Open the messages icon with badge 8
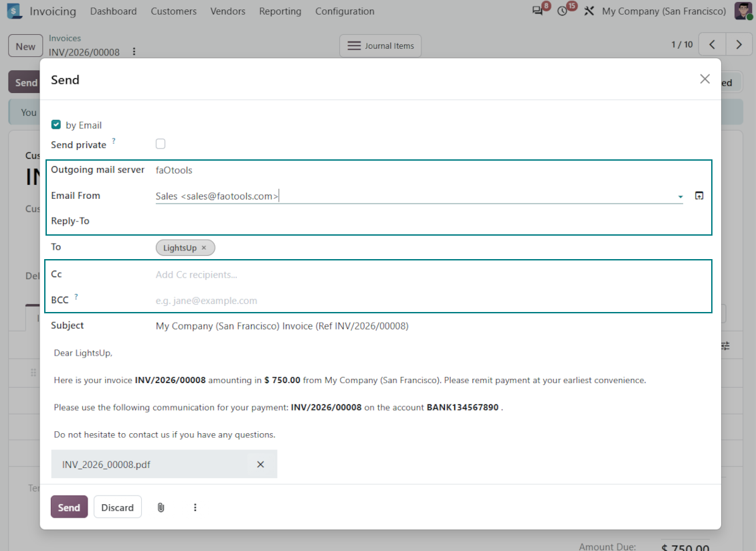The width and height of the screenshot is (756, 551). (x=537, y=11)
